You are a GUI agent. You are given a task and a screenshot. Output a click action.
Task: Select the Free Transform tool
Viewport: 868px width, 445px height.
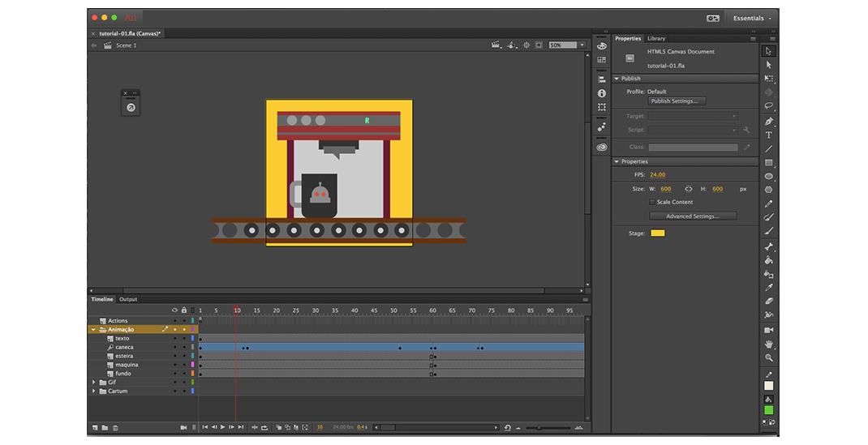click(768, 79)
